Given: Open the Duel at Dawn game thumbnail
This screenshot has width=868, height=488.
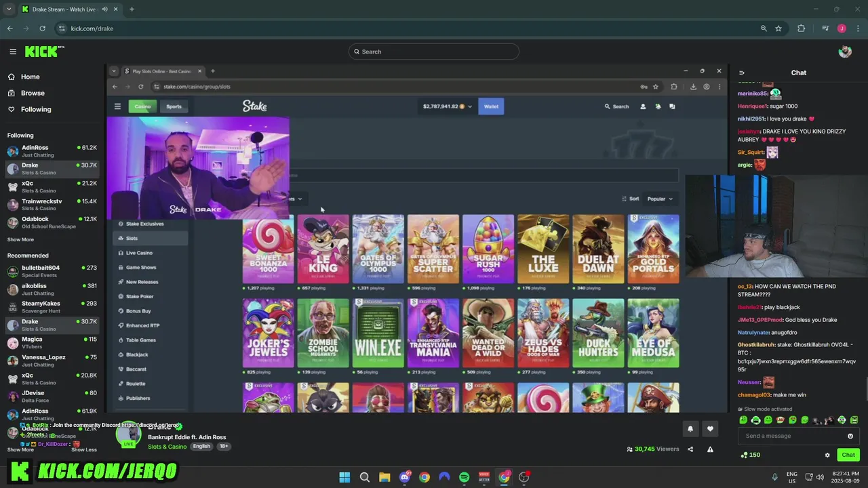Looking at the screenshot, I should pyautogui.click(x=598, y=249).
